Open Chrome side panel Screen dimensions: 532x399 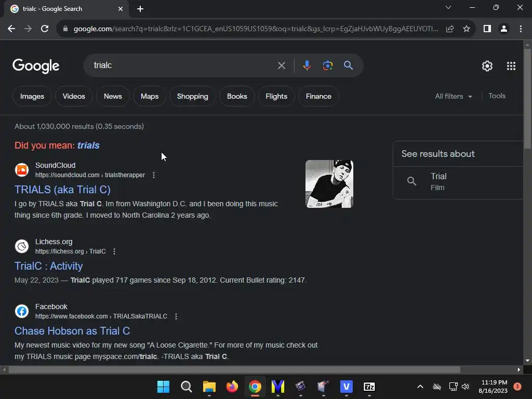click(487, 29)
